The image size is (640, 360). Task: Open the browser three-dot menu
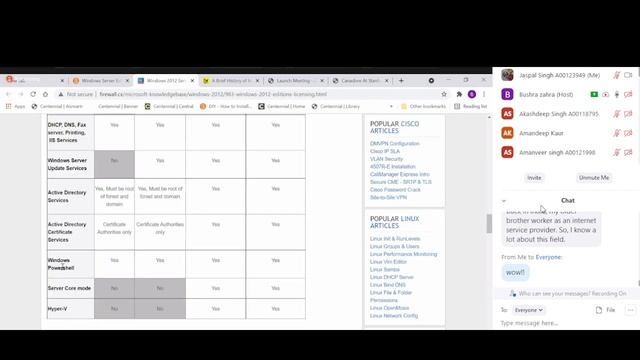484,94
